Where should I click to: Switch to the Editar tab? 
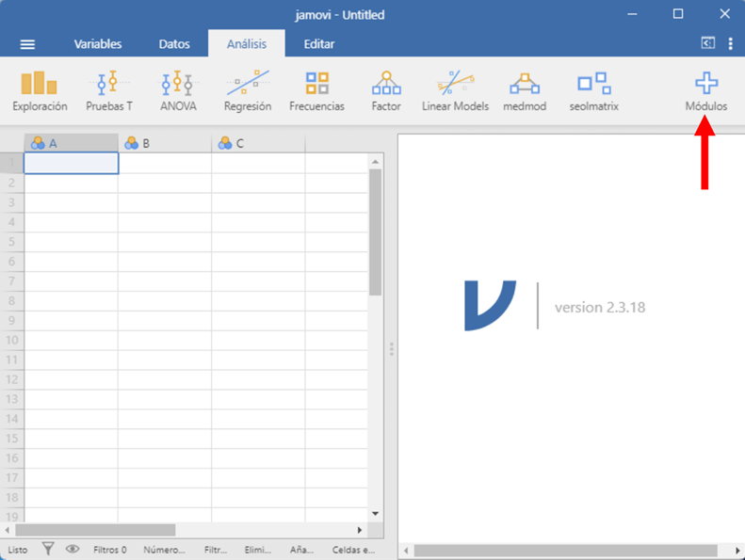coord(318,44)
